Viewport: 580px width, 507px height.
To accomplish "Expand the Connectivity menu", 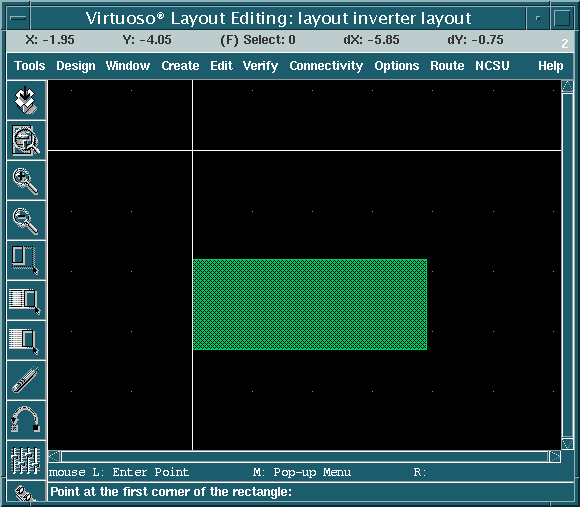I will click(326, 66).
